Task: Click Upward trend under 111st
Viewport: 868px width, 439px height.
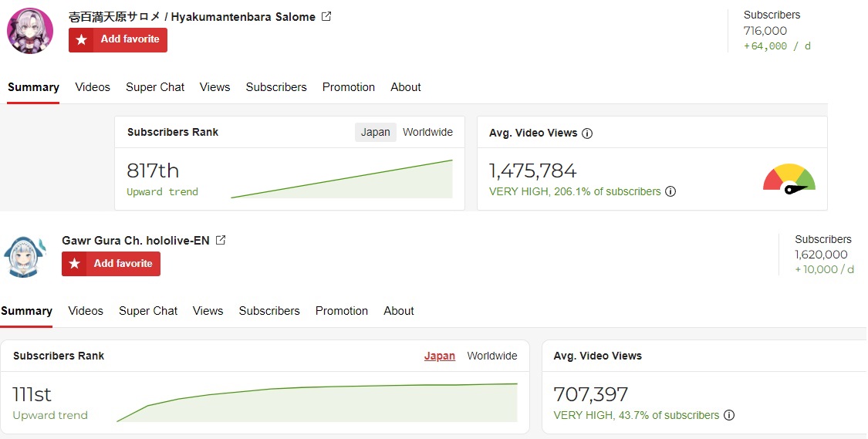Action: (50, 415)
